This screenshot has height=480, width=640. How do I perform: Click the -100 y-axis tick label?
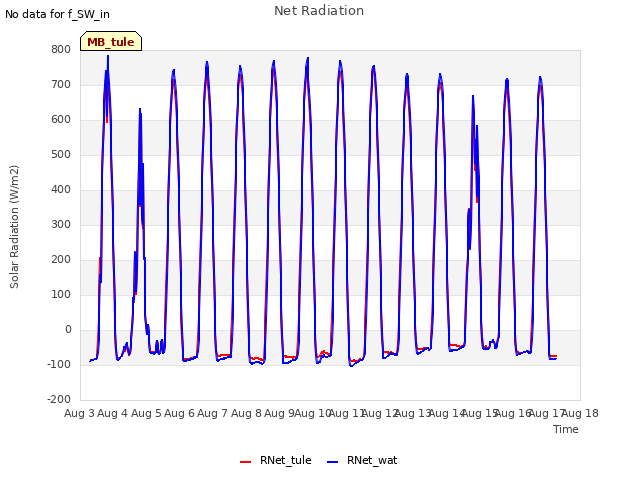[59, 364]
